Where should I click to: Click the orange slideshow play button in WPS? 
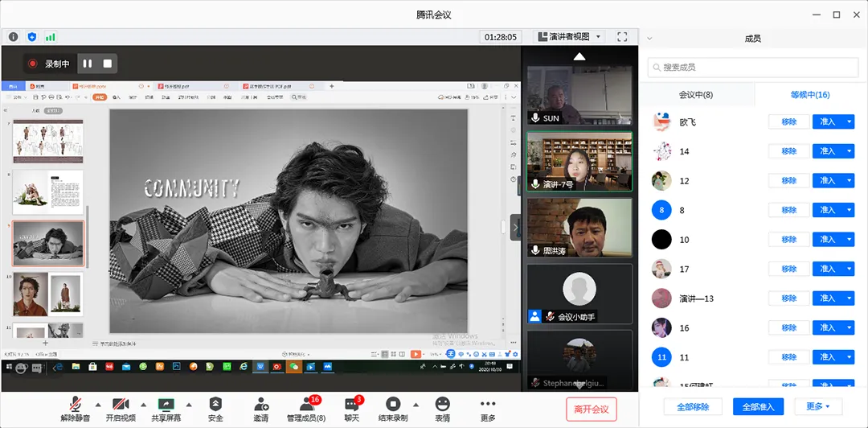(x=416, y=354)
